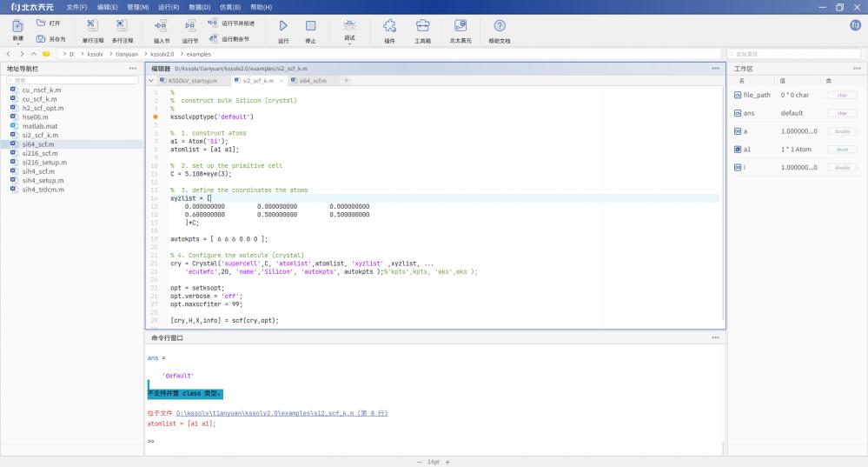Image resolution: width=868 pixels, height=467 pixels.
Task: Expand the editor tab list chevron
Action: click(x=151, y=80)
